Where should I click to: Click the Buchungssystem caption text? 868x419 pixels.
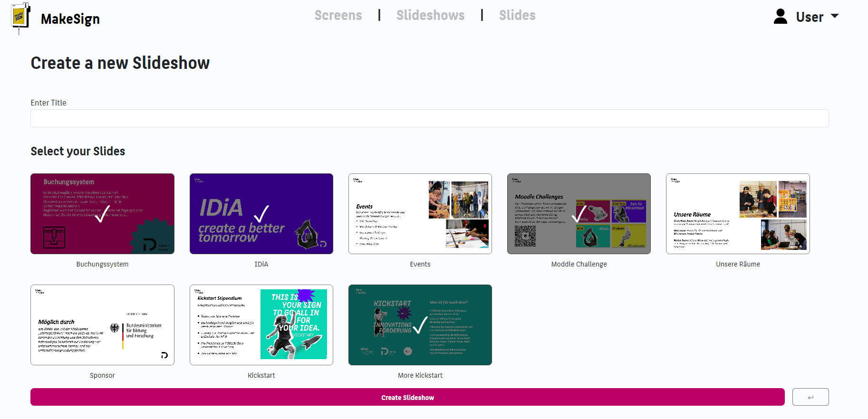tap(102, 264)
